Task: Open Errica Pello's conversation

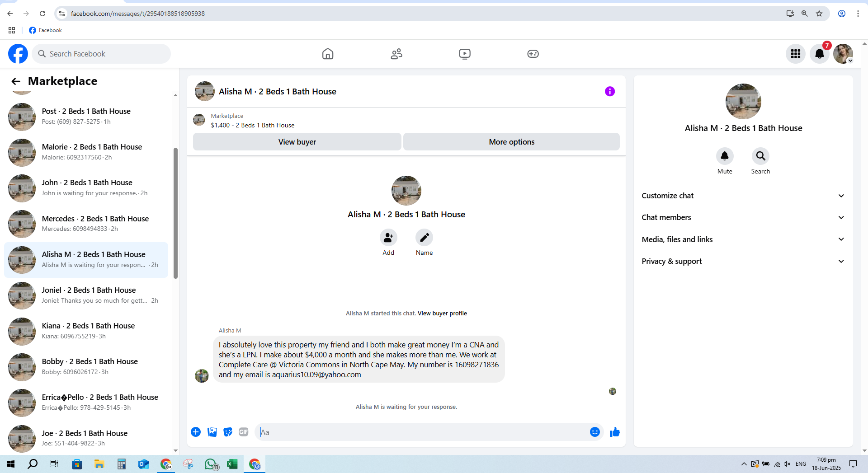Action: point(86,403)
